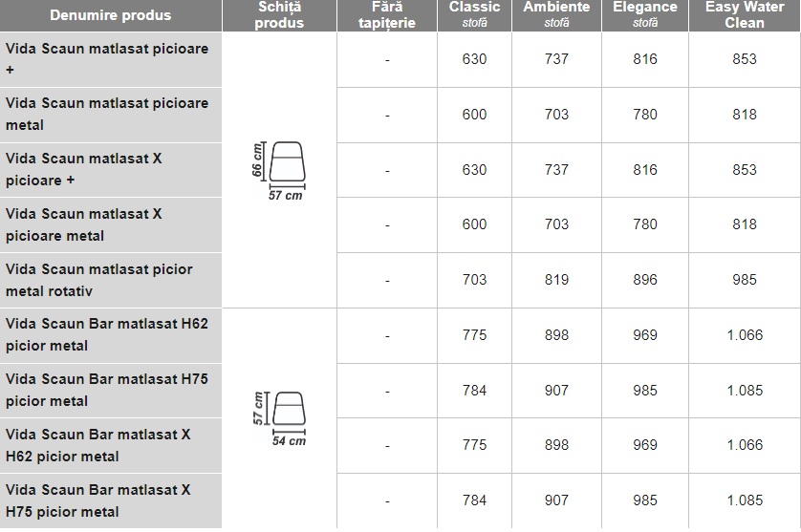Select the Fără tapițerie column header
This screenshot has width=801, height=532.
click(x=387, y=15)
